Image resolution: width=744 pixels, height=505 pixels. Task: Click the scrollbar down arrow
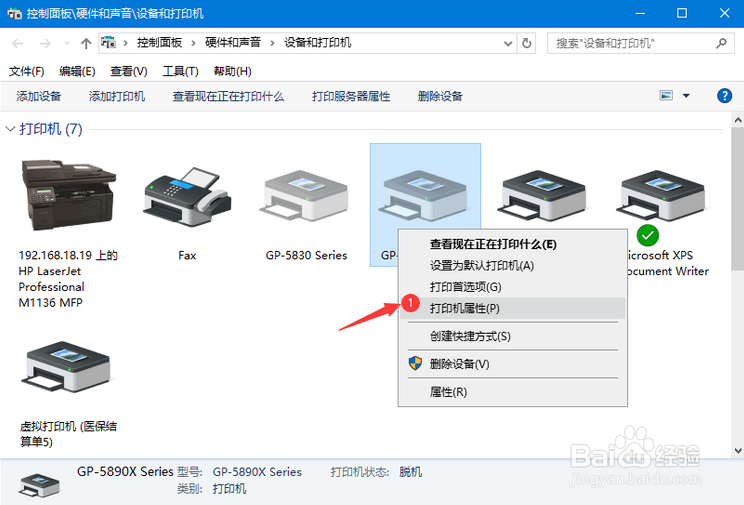pyautogui.click(x=738, y=450)
